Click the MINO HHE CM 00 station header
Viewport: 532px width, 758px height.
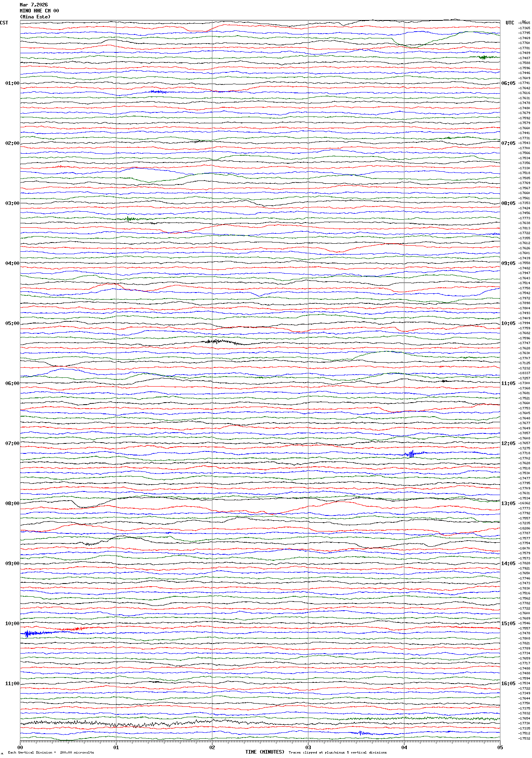coord(39,11)
